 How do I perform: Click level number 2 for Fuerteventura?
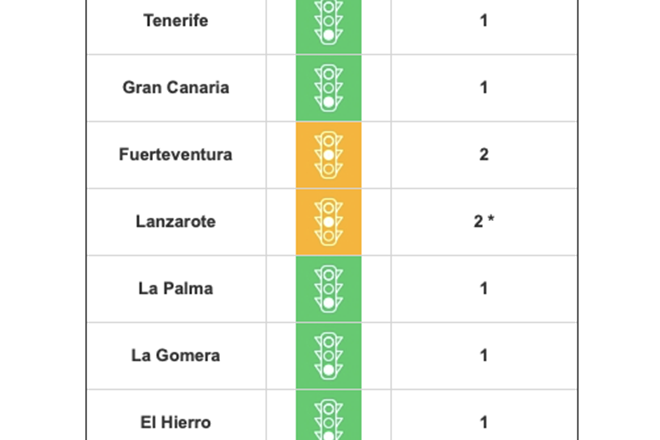[484, 155]
